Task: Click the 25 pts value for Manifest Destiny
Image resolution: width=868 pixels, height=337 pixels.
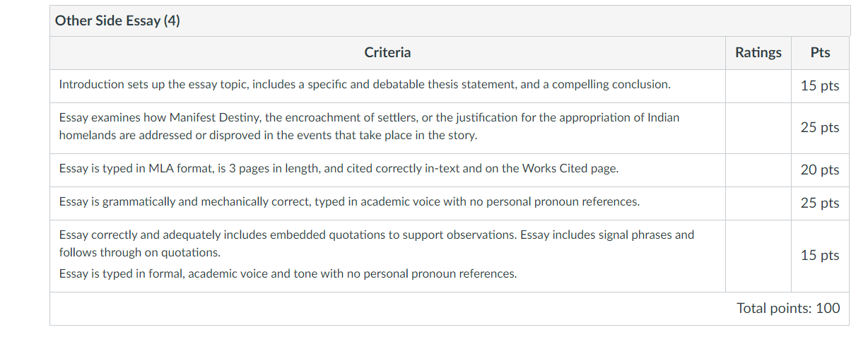Action: (x=820, y=128)
